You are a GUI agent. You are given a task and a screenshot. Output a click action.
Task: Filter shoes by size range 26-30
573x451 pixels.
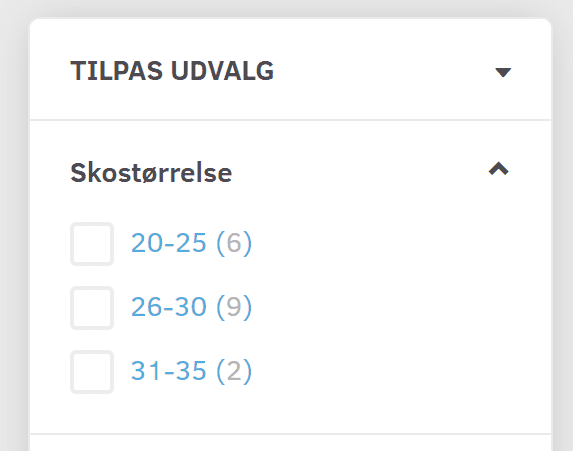[x=168, y=307]
